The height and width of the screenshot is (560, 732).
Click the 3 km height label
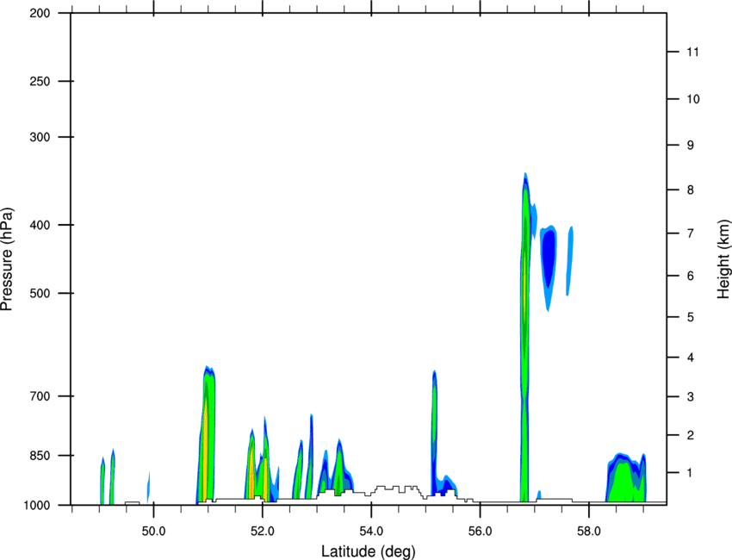click(x=691, y=397)
